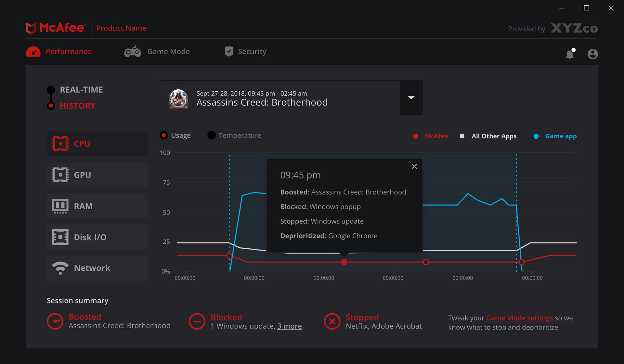
Task: Click the Network wifi icon
Action: [60, 268]
